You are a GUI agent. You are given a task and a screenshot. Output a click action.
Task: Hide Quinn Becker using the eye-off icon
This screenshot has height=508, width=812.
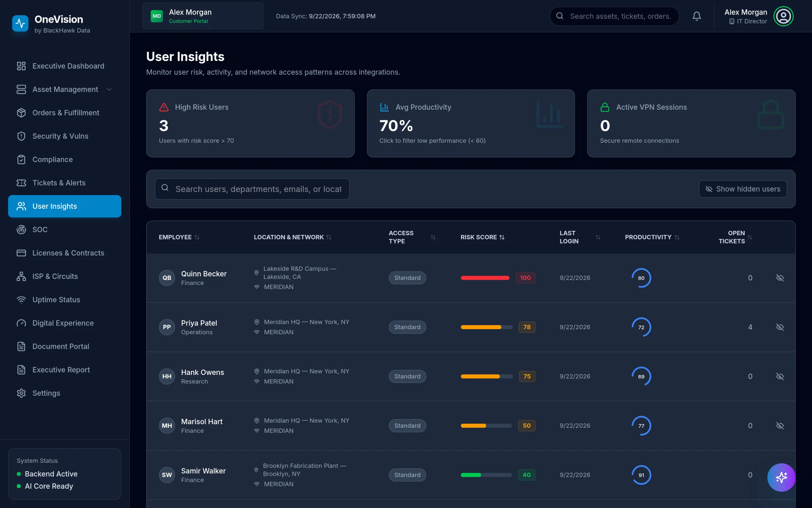click(x=780, y=278)
